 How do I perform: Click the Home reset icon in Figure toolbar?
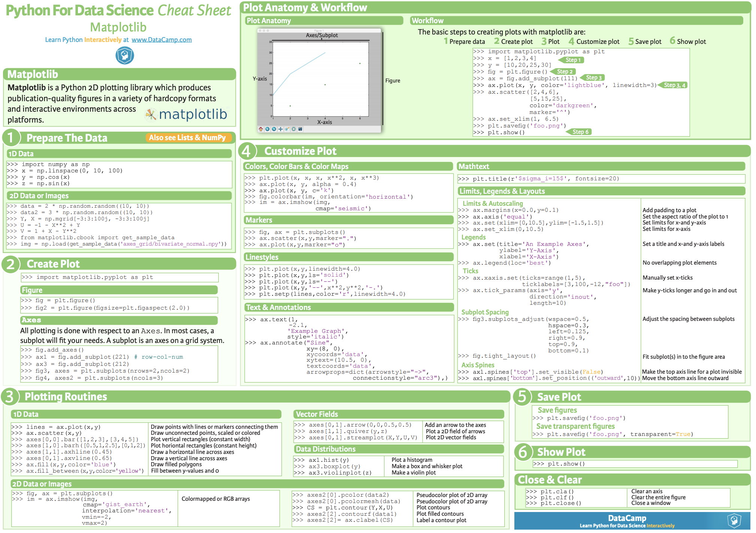click(x=261, y=129)
